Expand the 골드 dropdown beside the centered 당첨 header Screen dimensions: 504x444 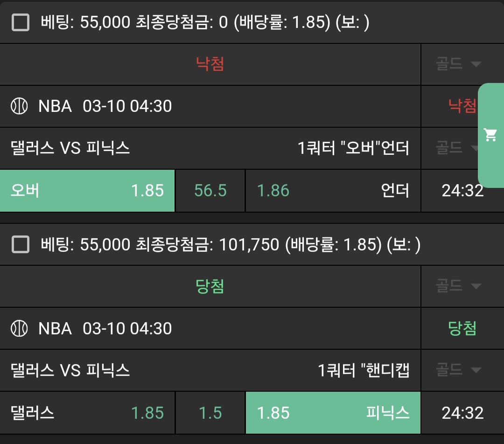pos(458,285)
